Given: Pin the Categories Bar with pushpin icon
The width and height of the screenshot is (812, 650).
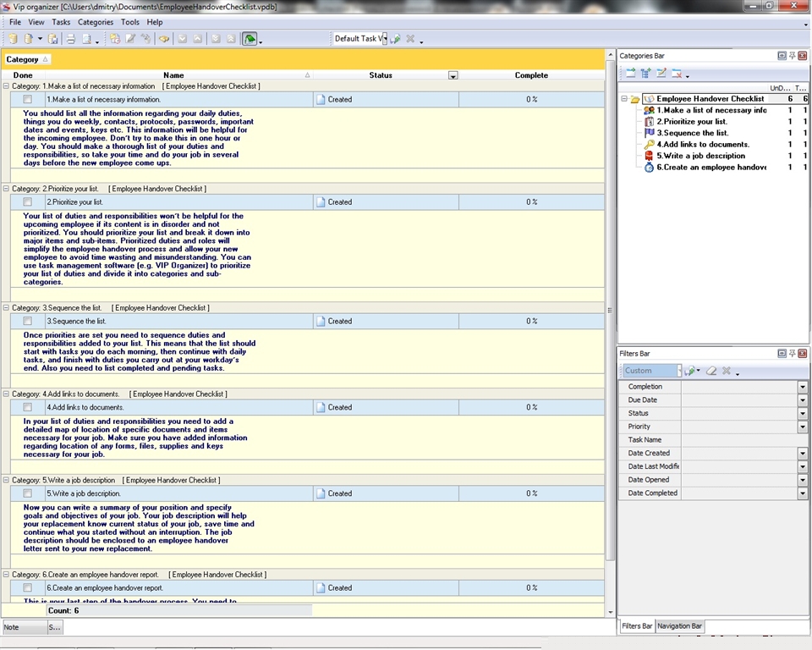Looking at the screenshot, I should pos(792,56).
